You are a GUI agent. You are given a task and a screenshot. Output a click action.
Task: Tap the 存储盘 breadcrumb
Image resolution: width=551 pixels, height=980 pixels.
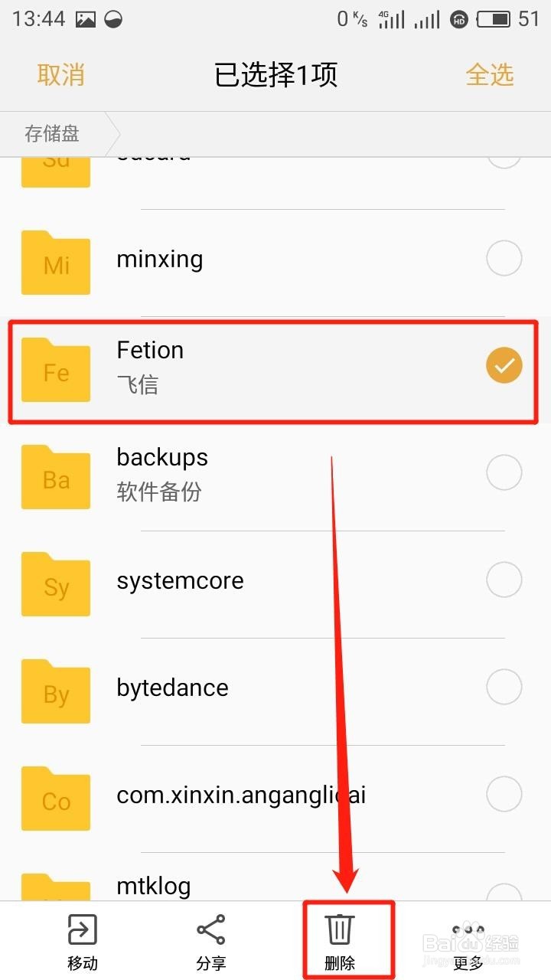coord(52,135)
